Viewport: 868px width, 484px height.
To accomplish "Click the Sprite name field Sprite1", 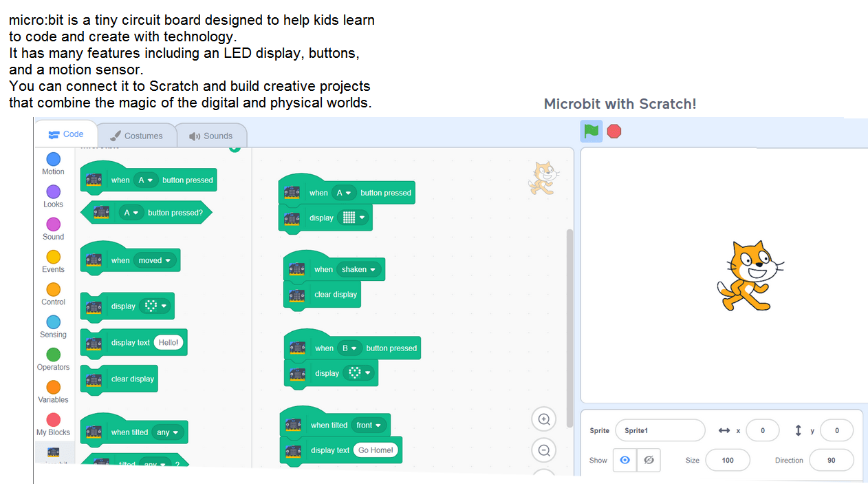I will tap(660, 430).
